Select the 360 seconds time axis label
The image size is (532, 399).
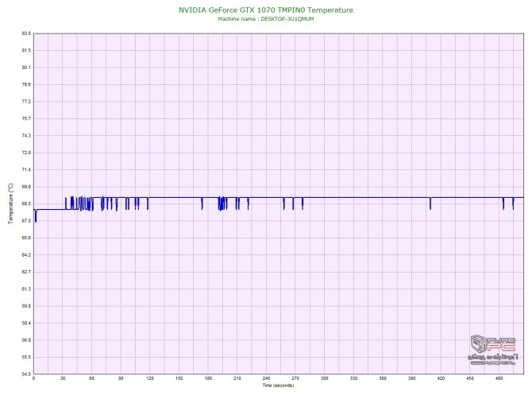tap(383, 378)
